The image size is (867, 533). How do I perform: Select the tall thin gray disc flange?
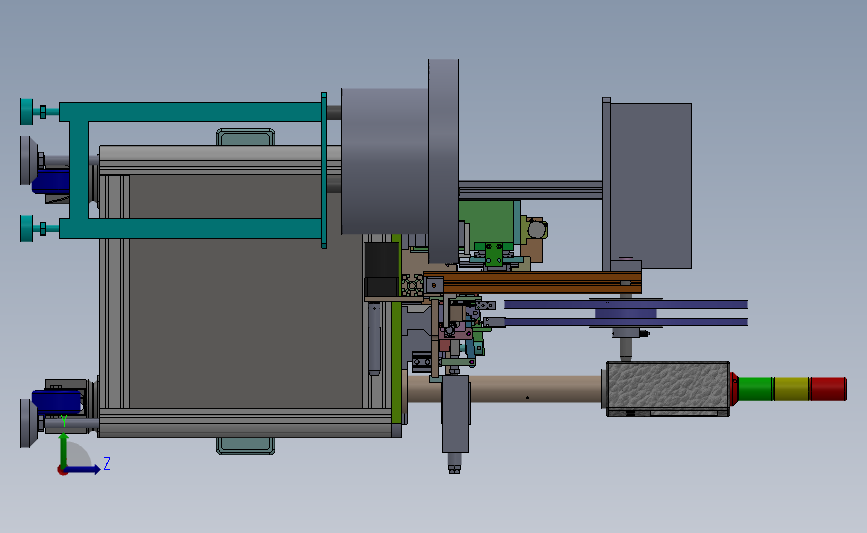click(443, 161)
